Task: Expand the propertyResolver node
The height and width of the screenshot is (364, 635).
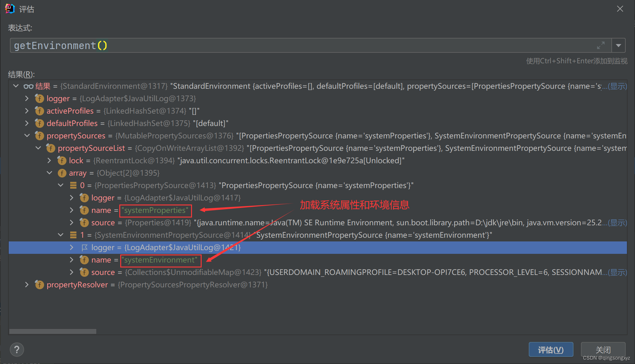Action: point(27,285)
